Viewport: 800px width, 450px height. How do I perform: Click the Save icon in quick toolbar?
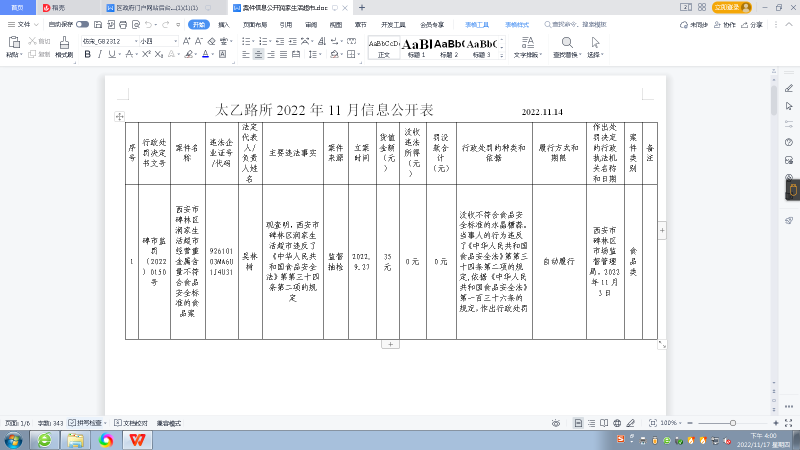tap(99, 24)
